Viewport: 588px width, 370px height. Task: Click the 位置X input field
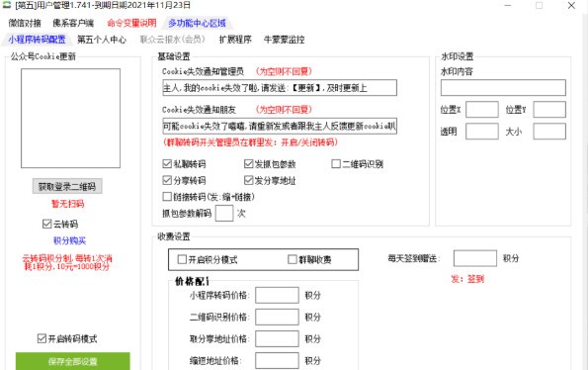(482, 110)
